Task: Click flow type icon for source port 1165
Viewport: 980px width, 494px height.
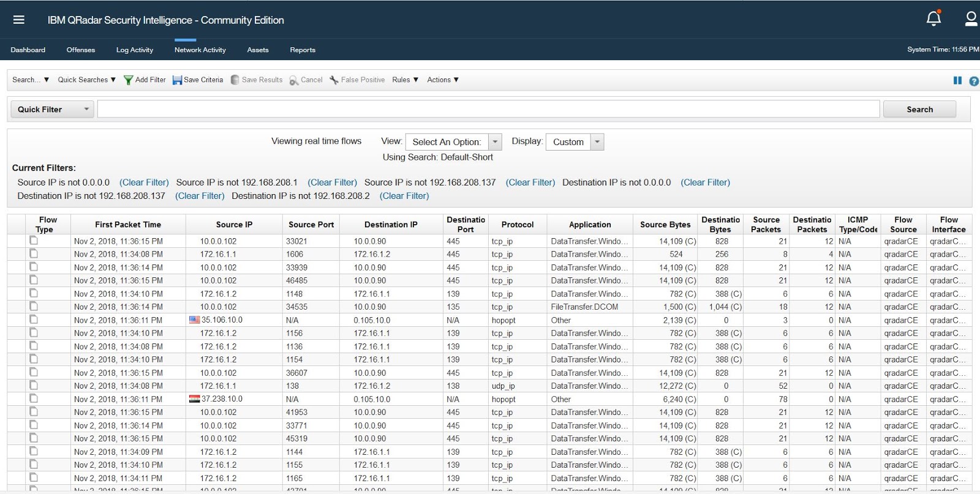Action: [x=34, y=477]
